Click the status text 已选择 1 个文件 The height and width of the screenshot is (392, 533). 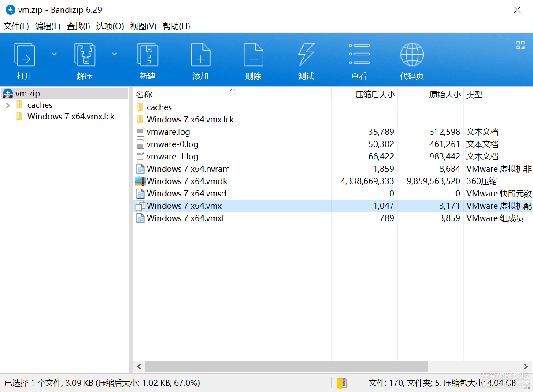tap(33, 383)
